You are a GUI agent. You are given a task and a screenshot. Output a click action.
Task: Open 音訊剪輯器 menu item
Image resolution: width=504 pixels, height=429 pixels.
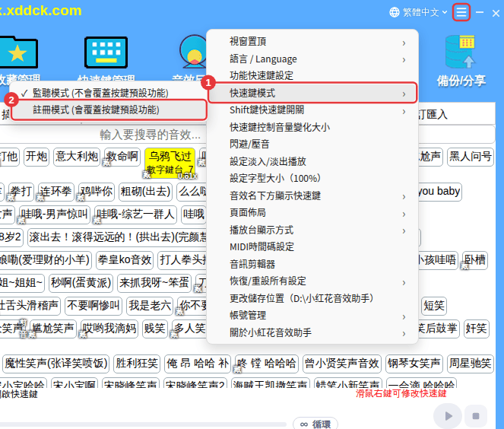coord(312,265)
